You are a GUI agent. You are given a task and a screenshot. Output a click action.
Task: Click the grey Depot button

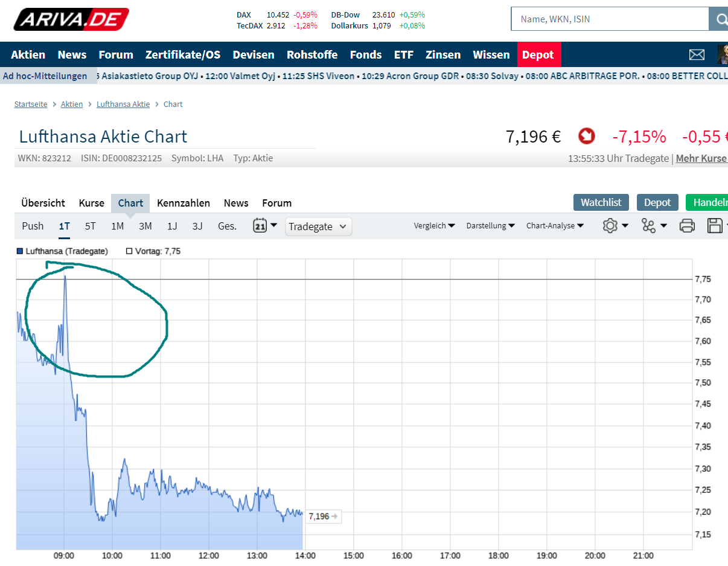[x=657, y=202]
